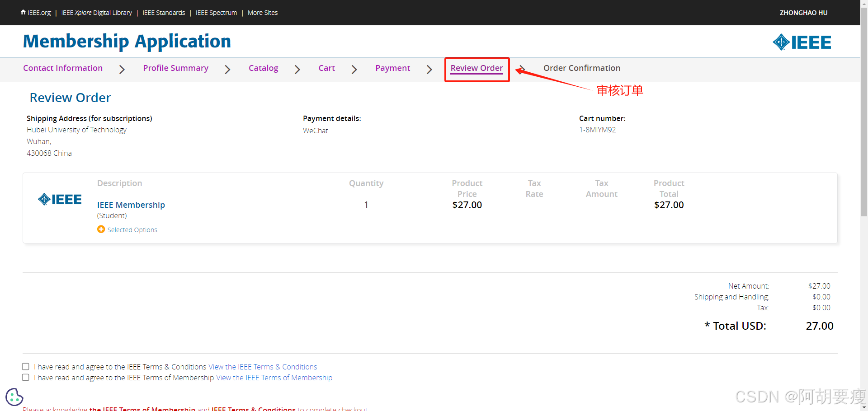Screen dimensions: 868x411
Task: Go to Profile Summary step
Action: coord(175,68)
